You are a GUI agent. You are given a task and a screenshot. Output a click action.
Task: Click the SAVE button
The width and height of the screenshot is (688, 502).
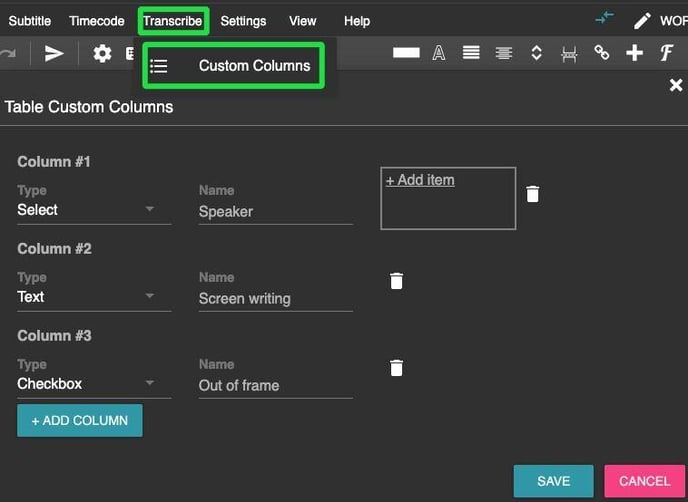pos(553,481)
